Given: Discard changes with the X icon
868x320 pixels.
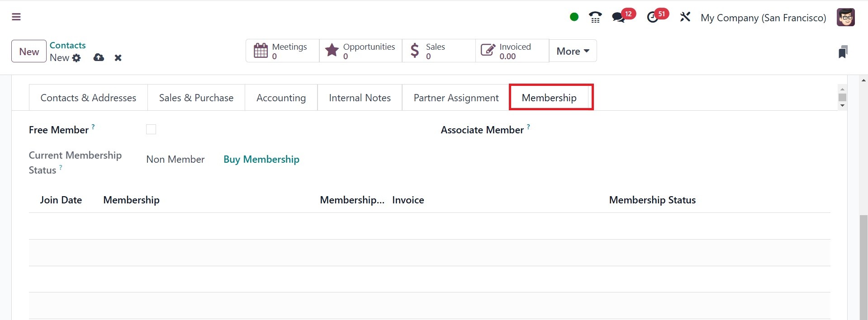Looking at the screenshot, I should [118, 58].
